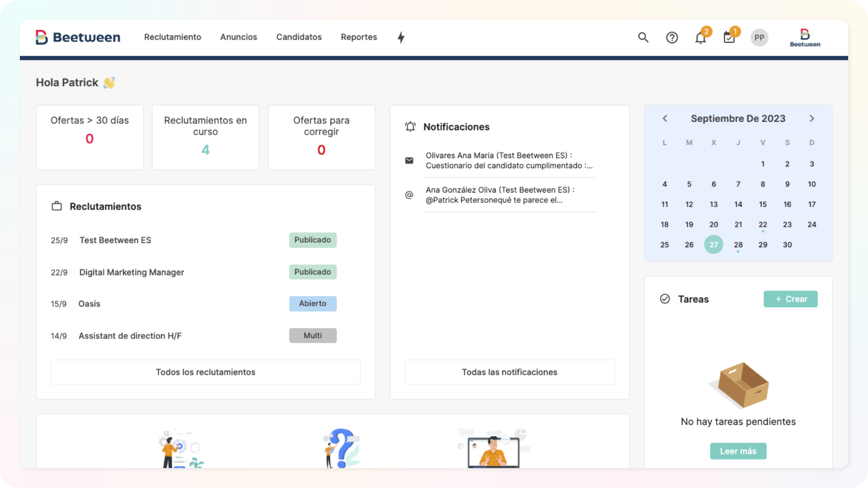Select day 27 on the September calendar
Screen dimensions: 868x488
point(714,244)
